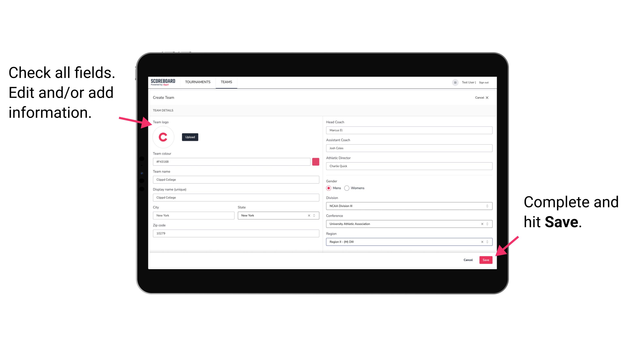
Task: Expand the Region II (M) DIII dropdown
Action: 487,242
